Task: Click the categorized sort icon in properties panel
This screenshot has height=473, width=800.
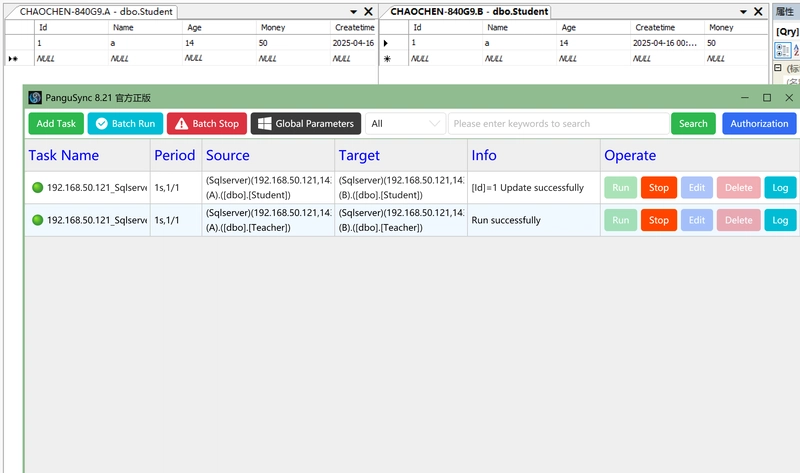Action: (x=782, y=50)
